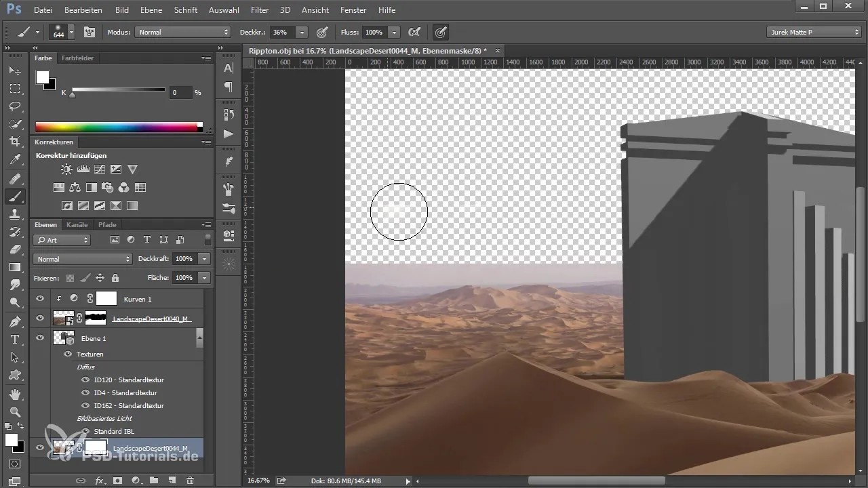Open the brush panel toggle icon
Viewport: 868px width, 488px height.
89,32
